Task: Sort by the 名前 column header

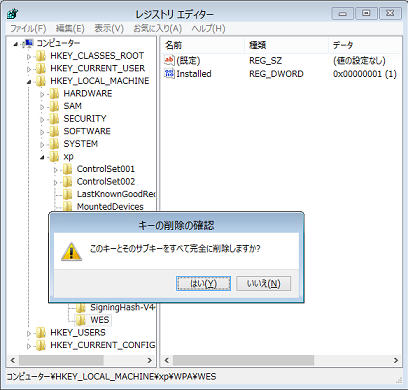Action: coord(202,45)
